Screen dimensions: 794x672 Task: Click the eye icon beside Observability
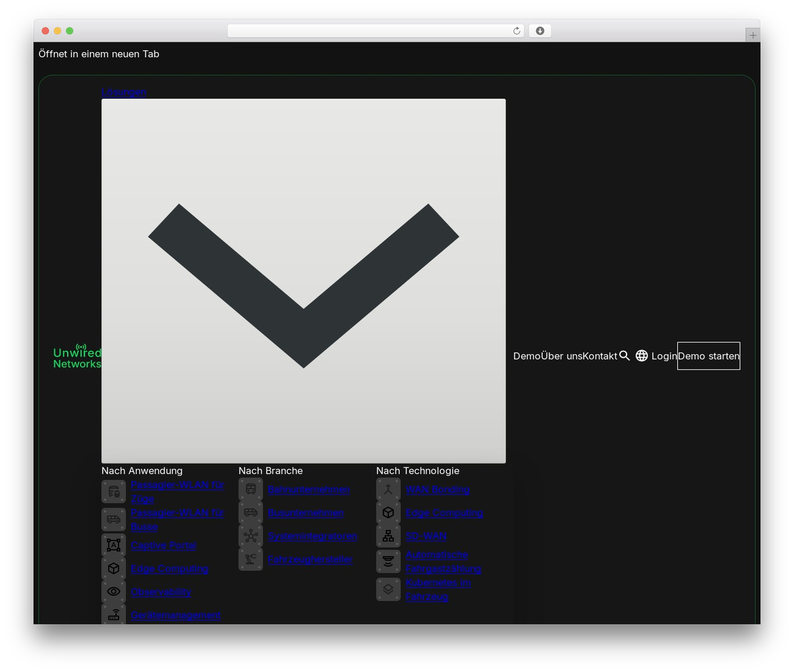click(x=114, y=591)
